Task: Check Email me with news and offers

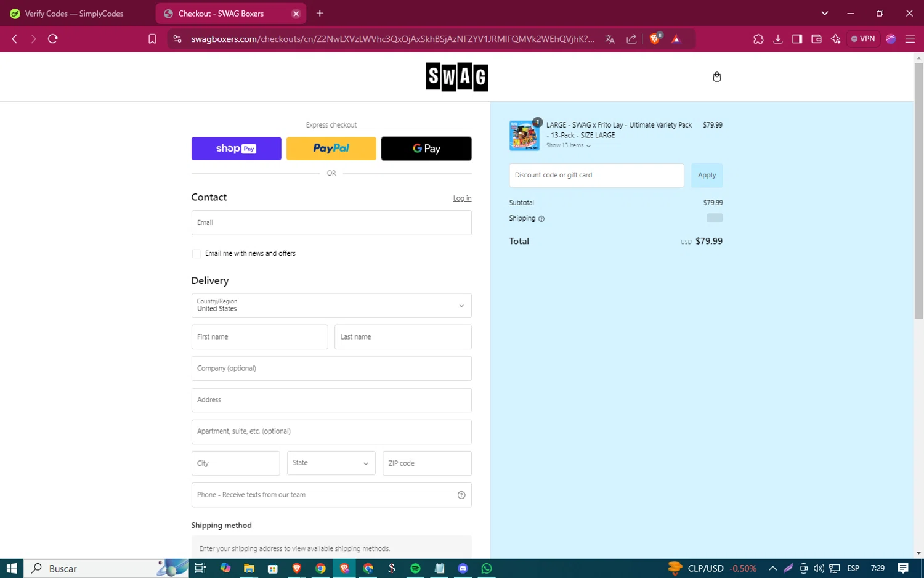Action: tap(196, 254)
